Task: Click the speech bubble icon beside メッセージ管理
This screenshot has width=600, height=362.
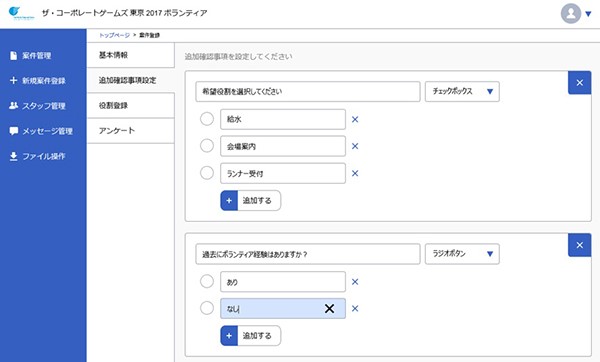Action: coord(14,131)
